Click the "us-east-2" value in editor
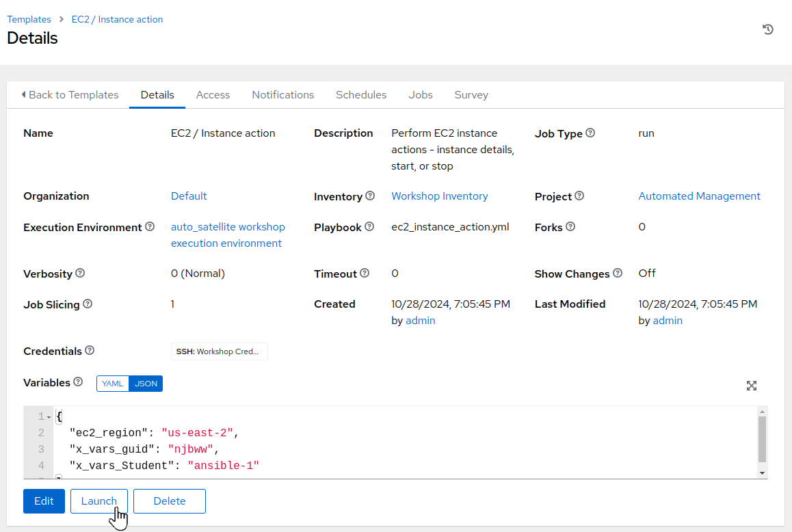792x532 pixels. pyautogui.click(x=197, y=433)
